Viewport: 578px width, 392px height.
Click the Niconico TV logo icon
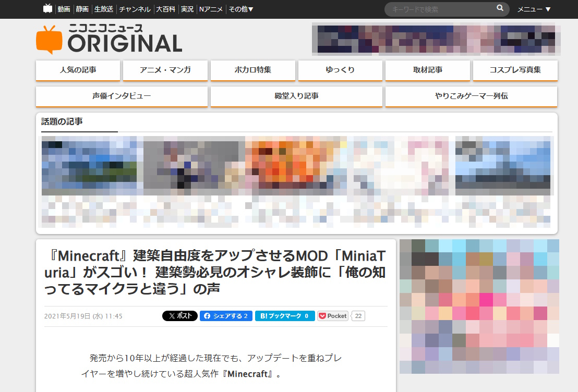point(47,8)
